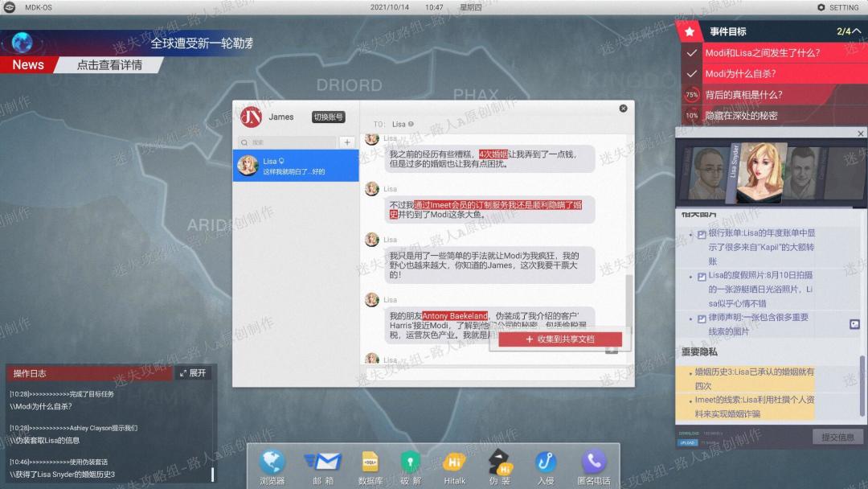Open the 破解 password cracking tool

(411, 465)
